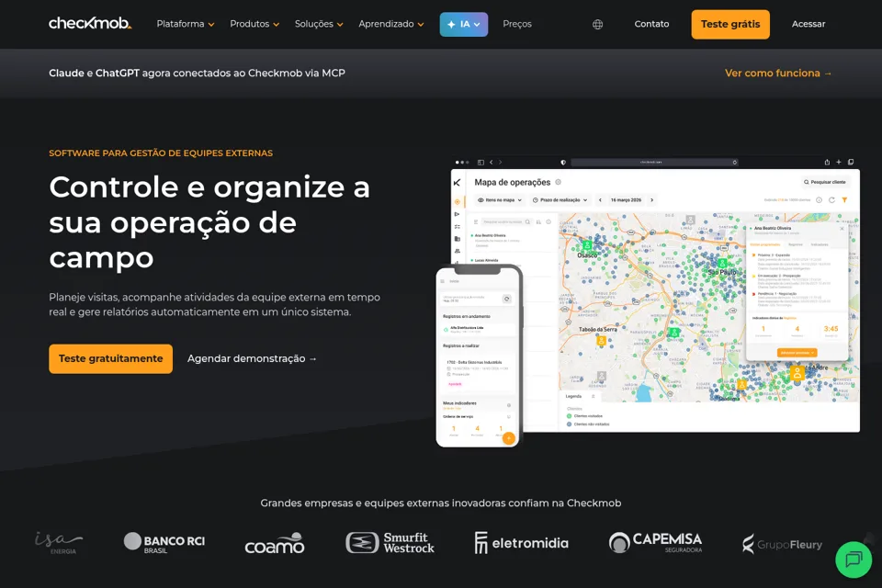Follow the Agendar demonstração link
The width and height of the screenshot is (882, 588).
click(252, 358)
